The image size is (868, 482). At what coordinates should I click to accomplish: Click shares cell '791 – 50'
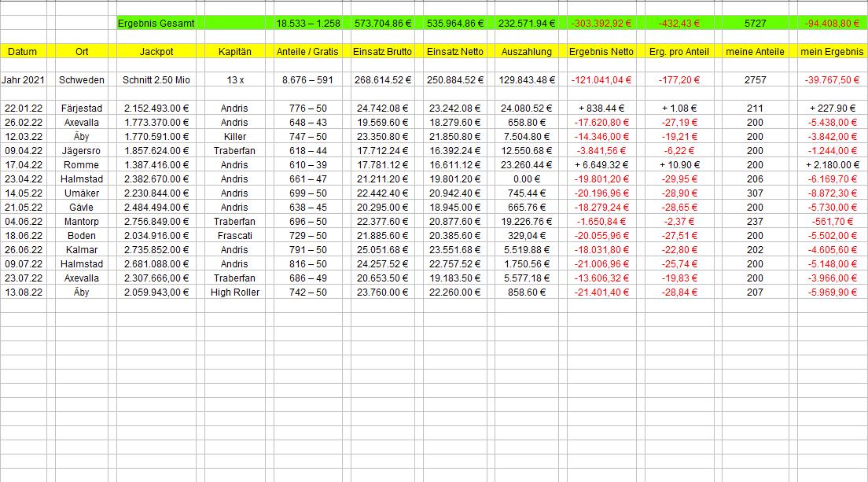point(307,249)
